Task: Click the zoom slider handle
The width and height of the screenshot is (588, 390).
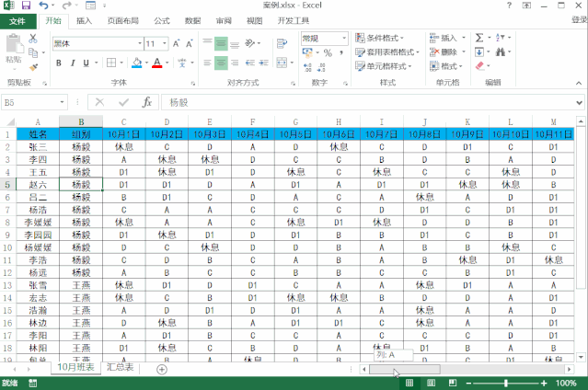Action: point(506,383)
